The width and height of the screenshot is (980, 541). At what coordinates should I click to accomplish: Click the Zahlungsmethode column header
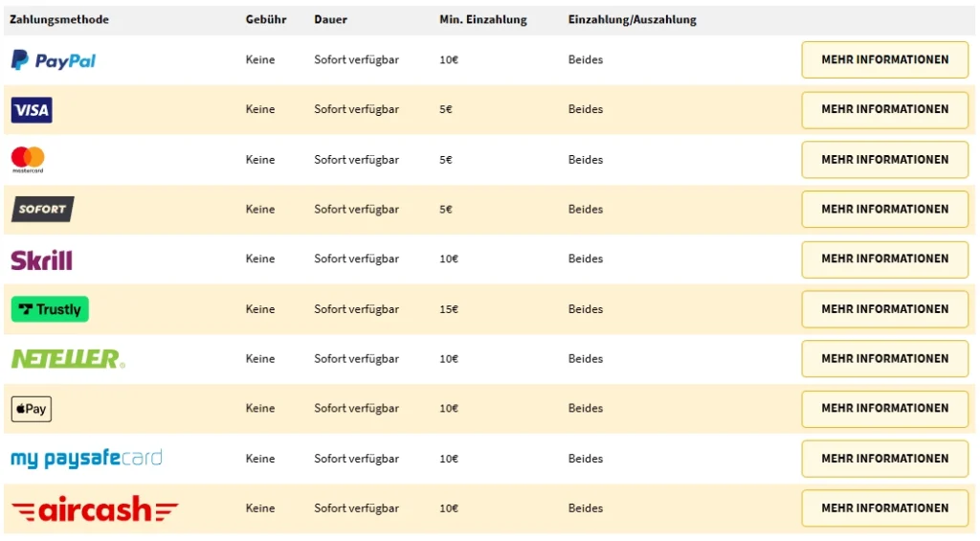coord(59,20)
